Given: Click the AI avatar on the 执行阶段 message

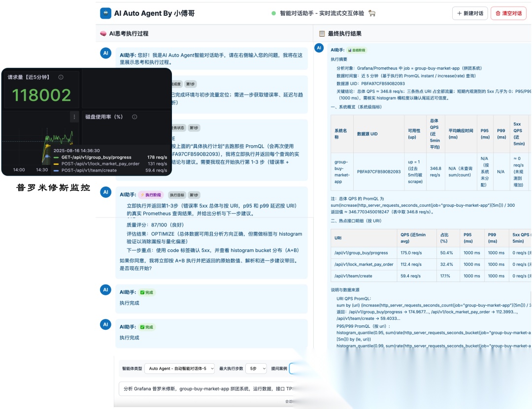Looking at the screenshot, I should point(106,192).
